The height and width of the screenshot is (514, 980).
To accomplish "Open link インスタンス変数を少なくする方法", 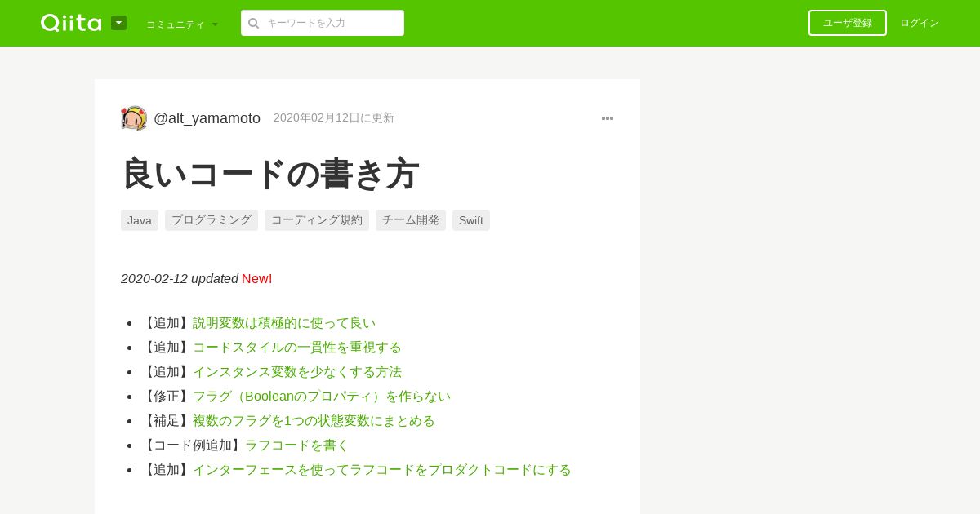I will [297, 372].
